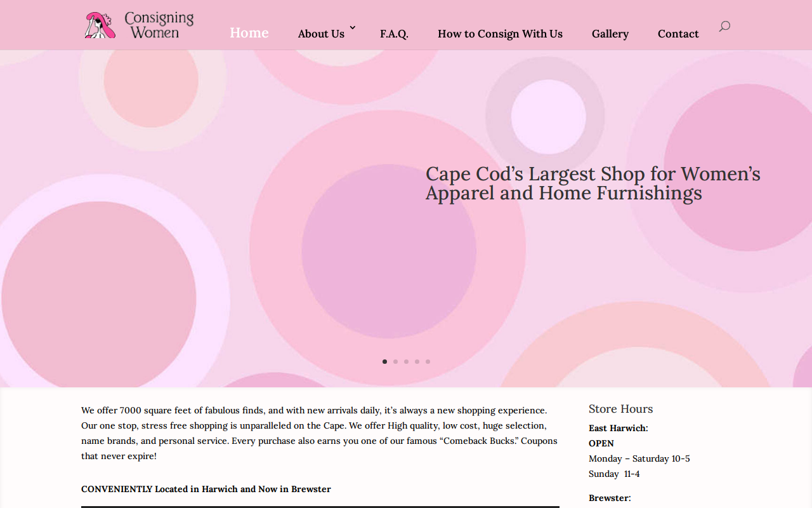
Task: Click the OPEN status text
Action: (601, 443)
